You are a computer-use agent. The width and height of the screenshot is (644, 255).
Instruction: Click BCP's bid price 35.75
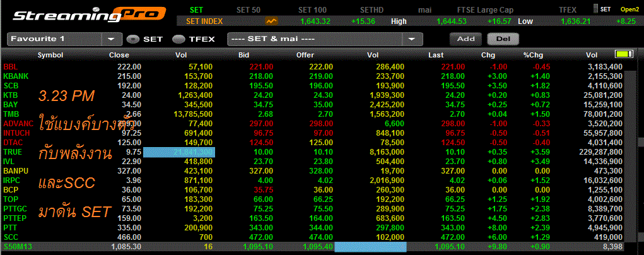[262, 189]
